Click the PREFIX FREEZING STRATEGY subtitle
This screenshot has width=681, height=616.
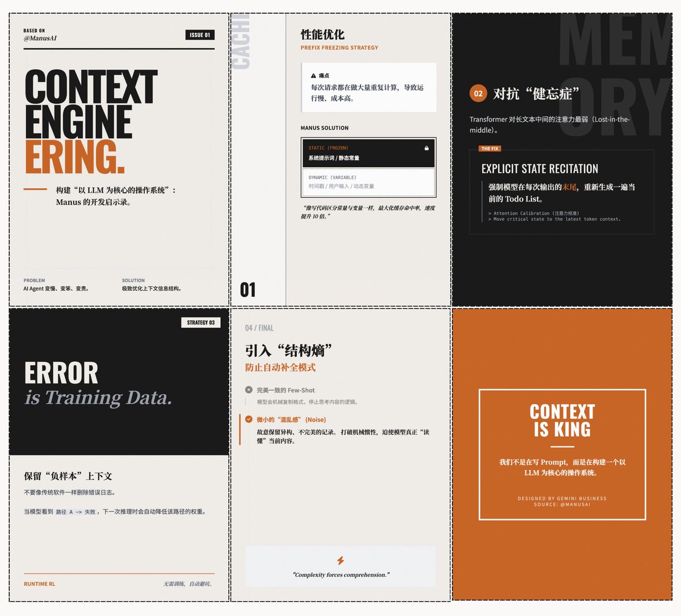click(339, 48)
